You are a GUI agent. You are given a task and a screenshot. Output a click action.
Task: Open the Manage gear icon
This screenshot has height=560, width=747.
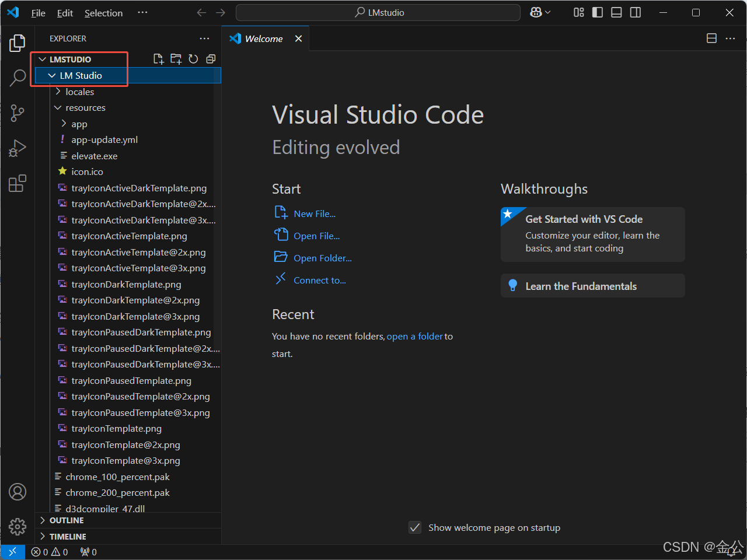pos(18,527)
